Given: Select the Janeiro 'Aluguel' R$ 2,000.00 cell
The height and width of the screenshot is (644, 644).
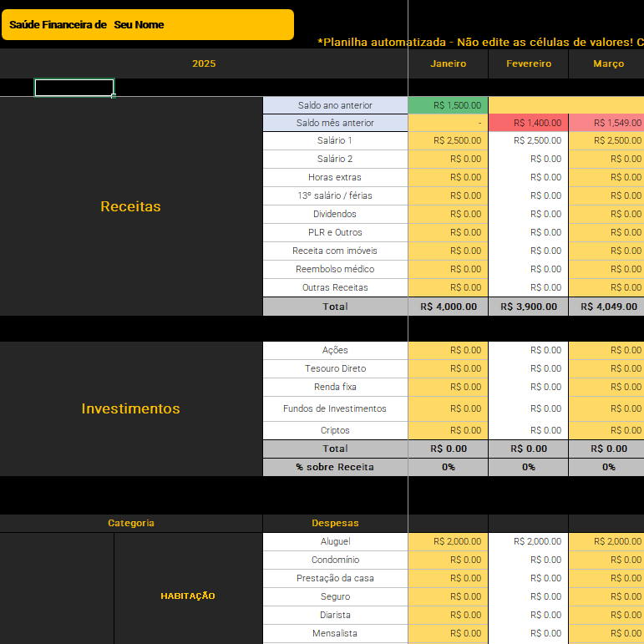Looking at the screenshot, I should pyautogui.click(x=448, y=541).
